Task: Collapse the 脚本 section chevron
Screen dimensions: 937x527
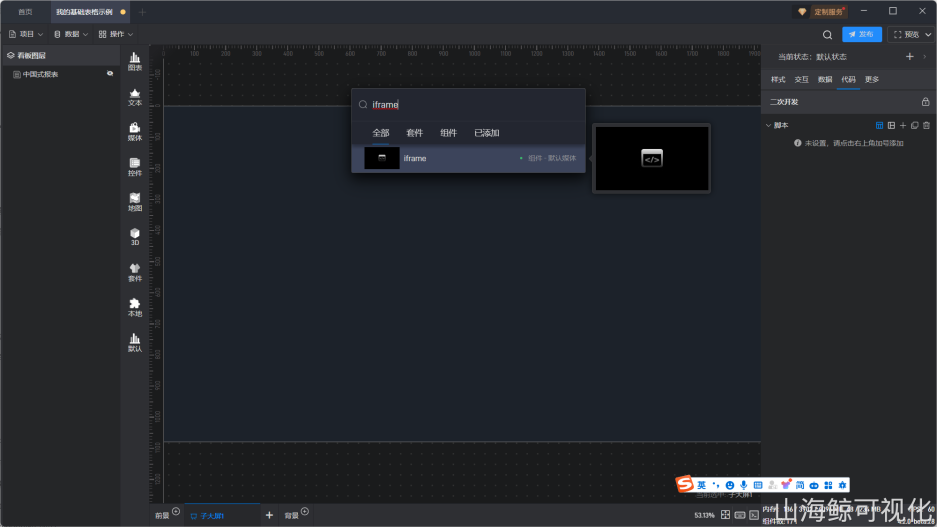Action: click(768, 125)
